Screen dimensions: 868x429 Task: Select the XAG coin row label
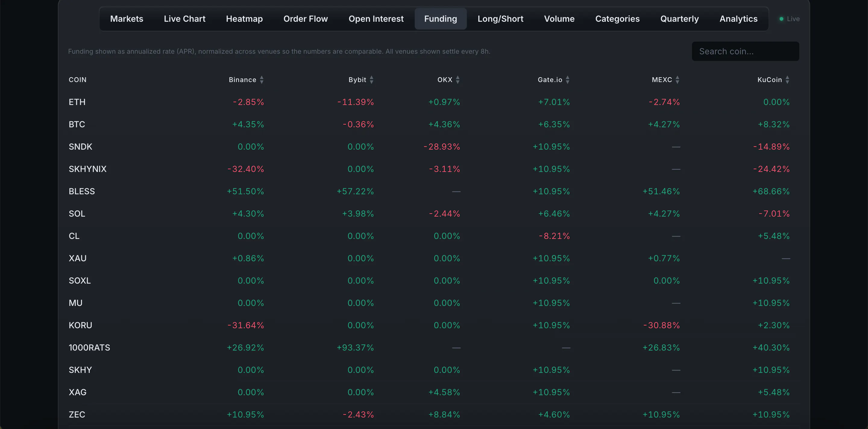(77, 392)
